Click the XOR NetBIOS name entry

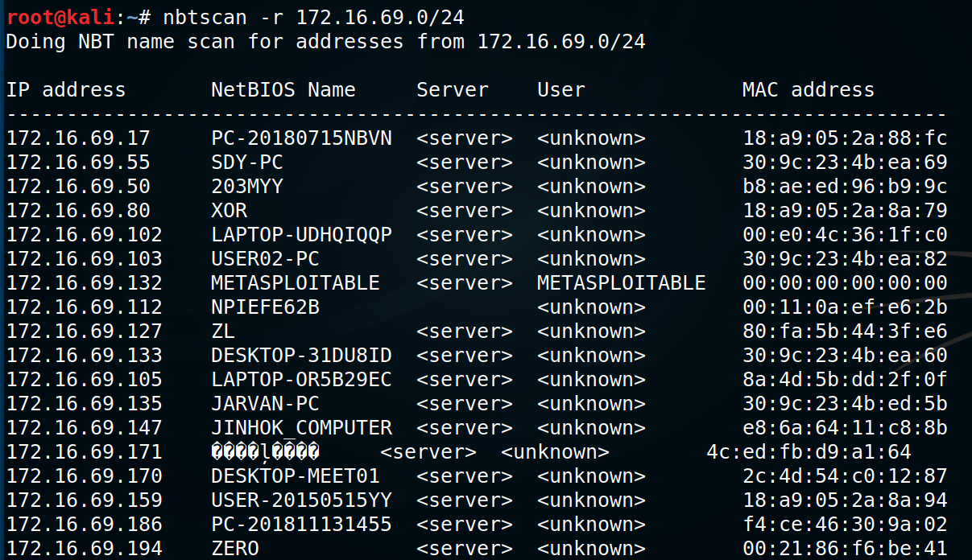pyautogui.click(x=229, y=211)
